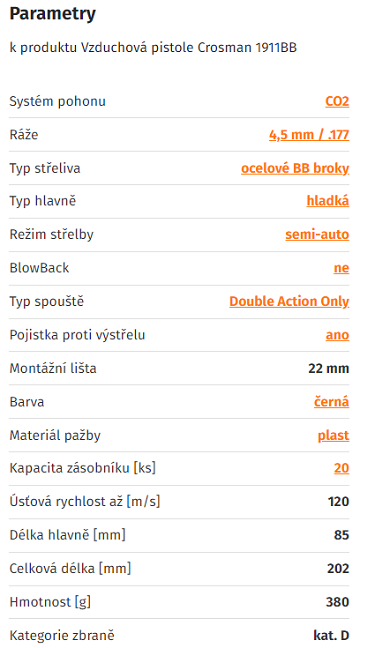
Task: Click the Parametry heading
Action: click(x=52, y=14)
